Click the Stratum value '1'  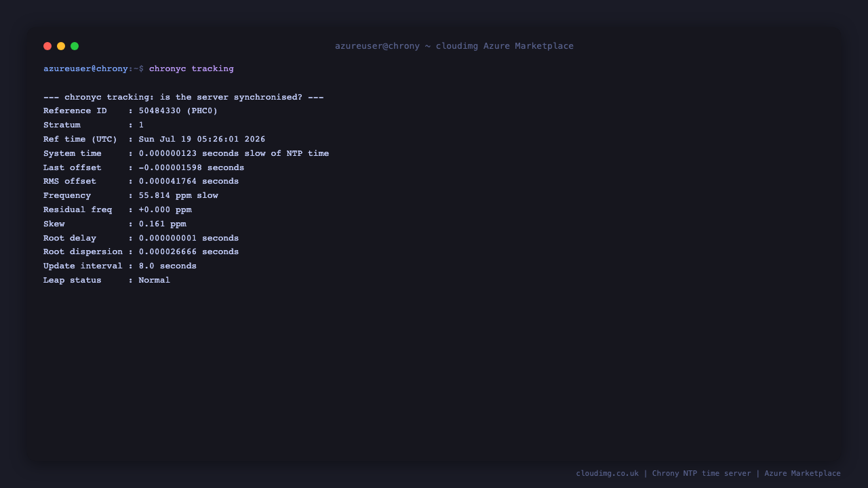[141, 125]
